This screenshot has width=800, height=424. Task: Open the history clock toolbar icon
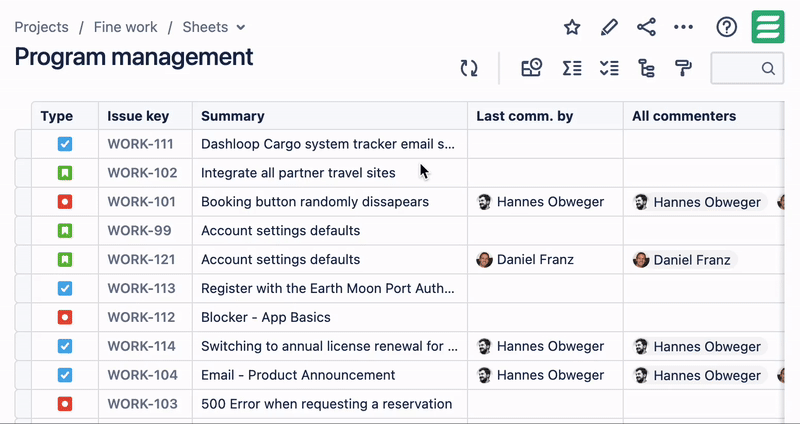531,68
